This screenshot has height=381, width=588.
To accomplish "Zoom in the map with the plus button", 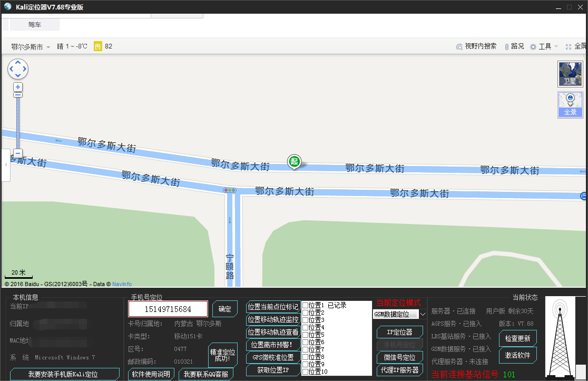I will coord(17,87).
